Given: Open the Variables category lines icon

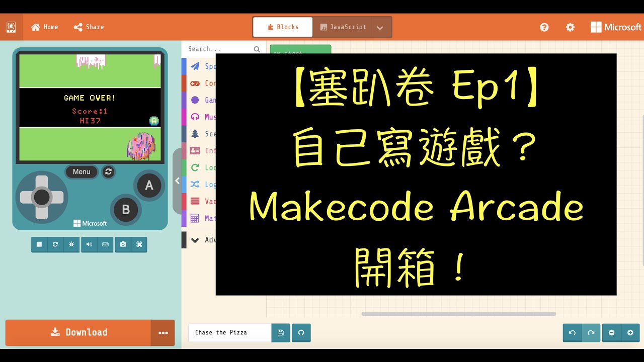Looking at the screenshot, I should 195,201.
